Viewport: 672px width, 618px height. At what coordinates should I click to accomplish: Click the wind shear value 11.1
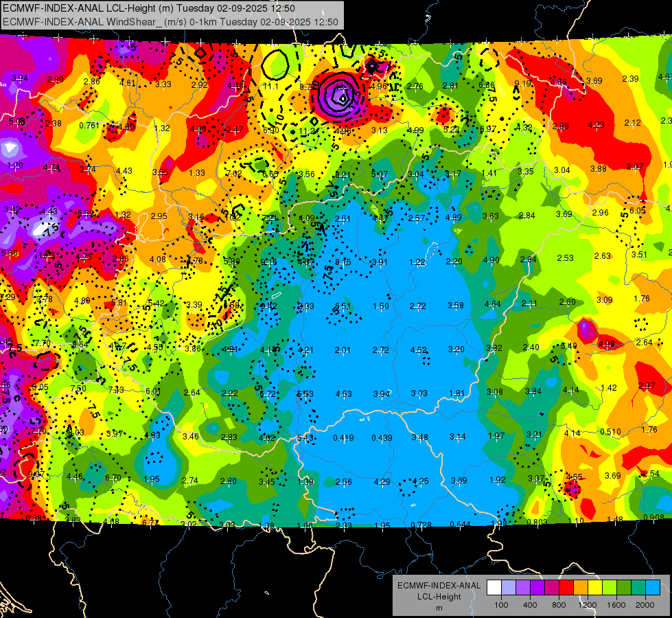pyautogui.click(x=270, y=87)
